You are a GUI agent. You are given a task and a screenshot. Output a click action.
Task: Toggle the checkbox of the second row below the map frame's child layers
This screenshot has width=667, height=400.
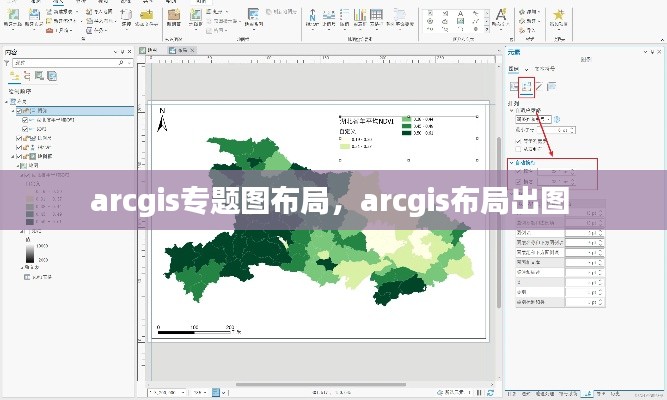coord(19,147)
